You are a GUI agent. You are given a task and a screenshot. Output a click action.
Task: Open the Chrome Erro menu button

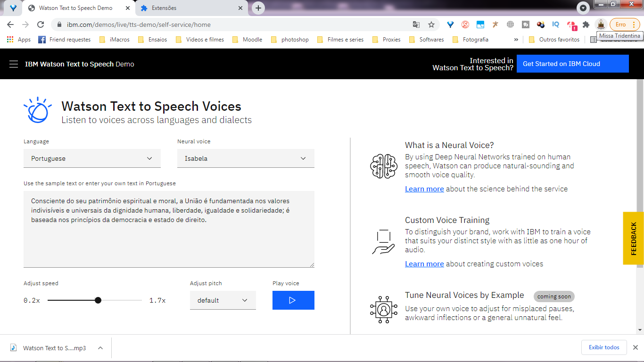pos(625,25)
